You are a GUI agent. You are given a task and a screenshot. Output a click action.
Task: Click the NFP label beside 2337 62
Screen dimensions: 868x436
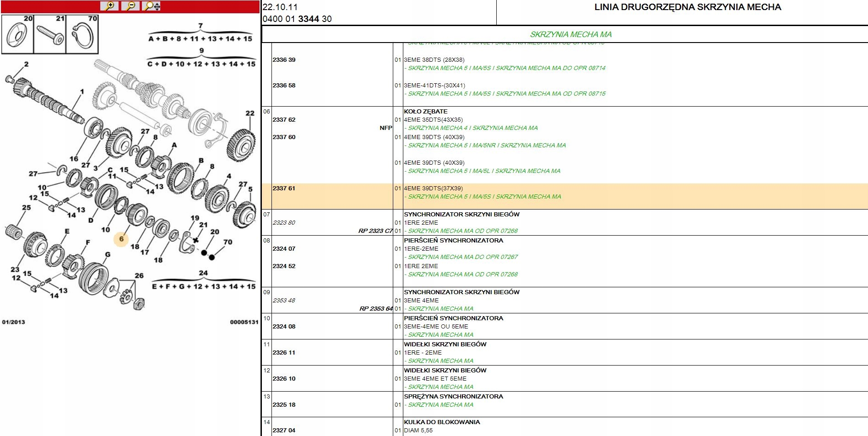[x=386, y=128]
